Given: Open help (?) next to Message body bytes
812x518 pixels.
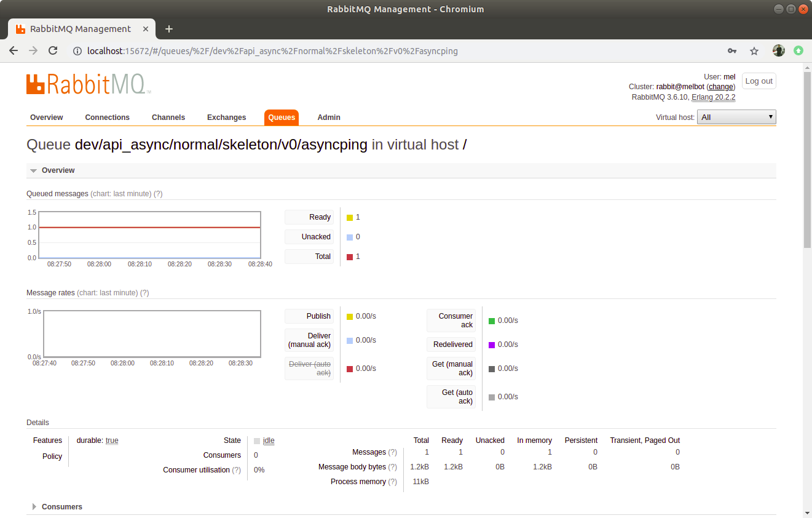Looking at the screenshot, I should (393, 467).
